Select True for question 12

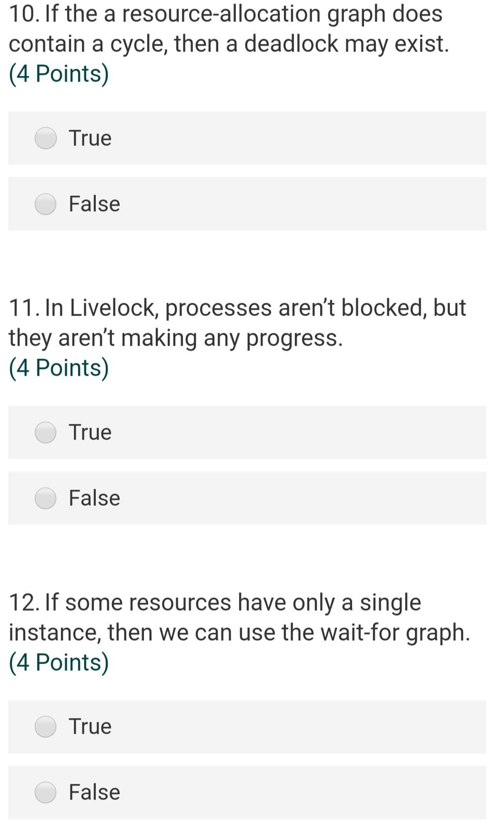[45, 727]
